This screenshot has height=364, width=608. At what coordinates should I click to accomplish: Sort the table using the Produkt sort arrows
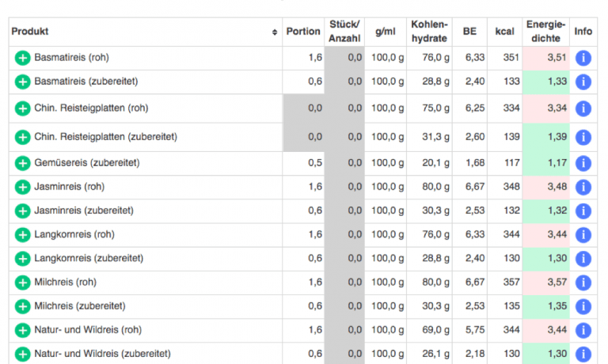(275, 32)
